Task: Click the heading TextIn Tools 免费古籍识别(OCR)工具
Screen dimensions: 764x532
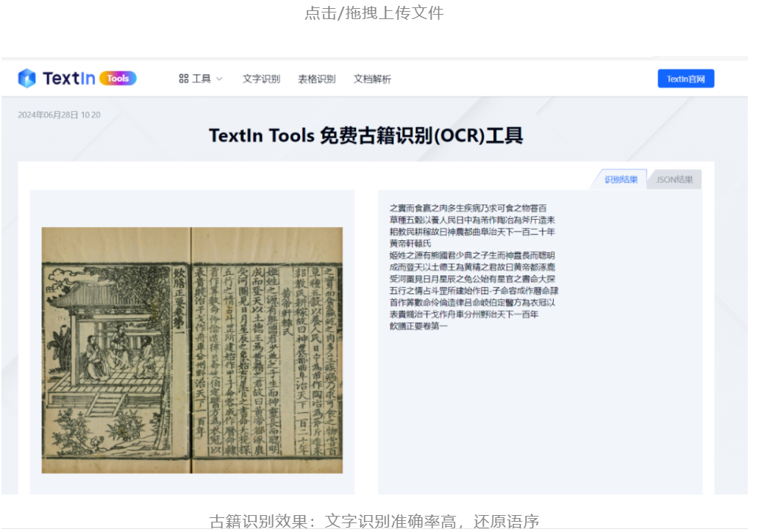Action: coord(366,135)
